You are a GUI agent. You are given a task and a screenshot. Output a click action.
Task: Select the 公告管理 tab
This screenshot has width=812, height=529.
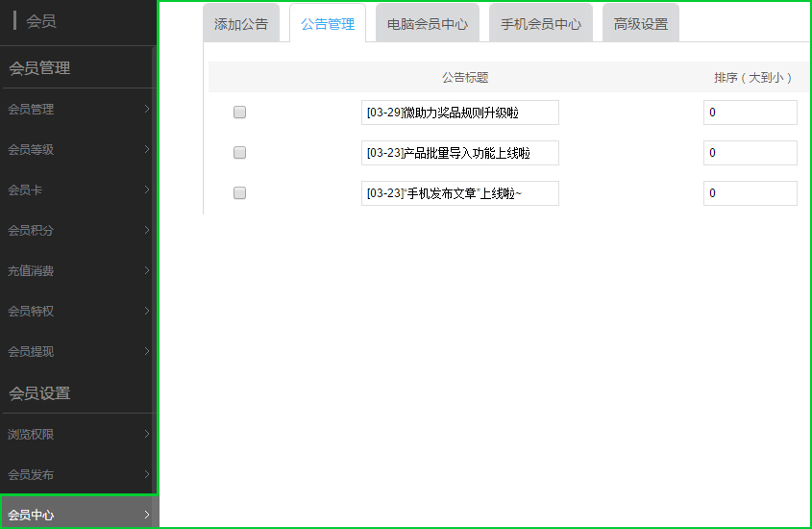pyautogui.click(x=328, y=24)
